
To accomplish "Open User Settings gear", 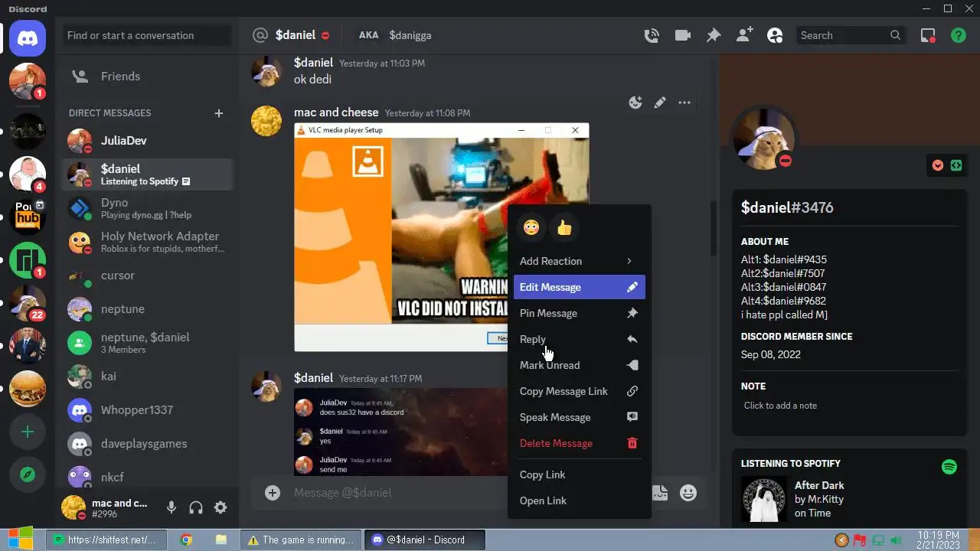I will click(x=220, y=507).
